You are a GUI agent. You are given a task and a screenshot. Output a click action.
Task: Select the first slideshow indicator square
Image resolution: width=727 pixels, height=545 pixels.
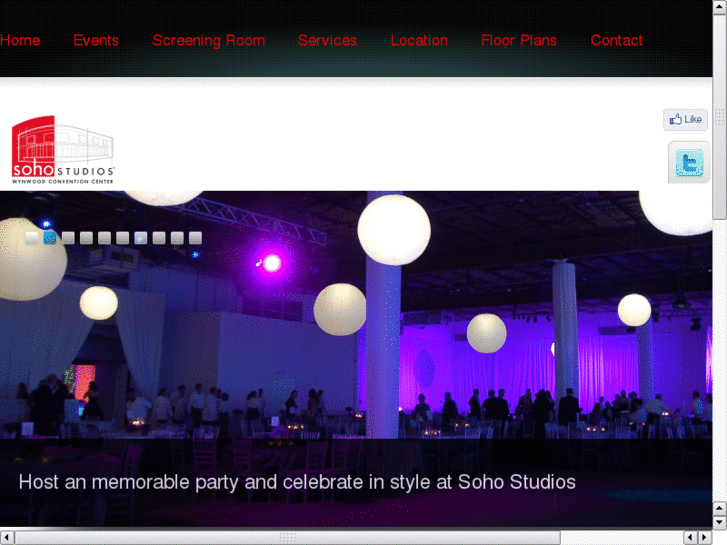(32, 238)
